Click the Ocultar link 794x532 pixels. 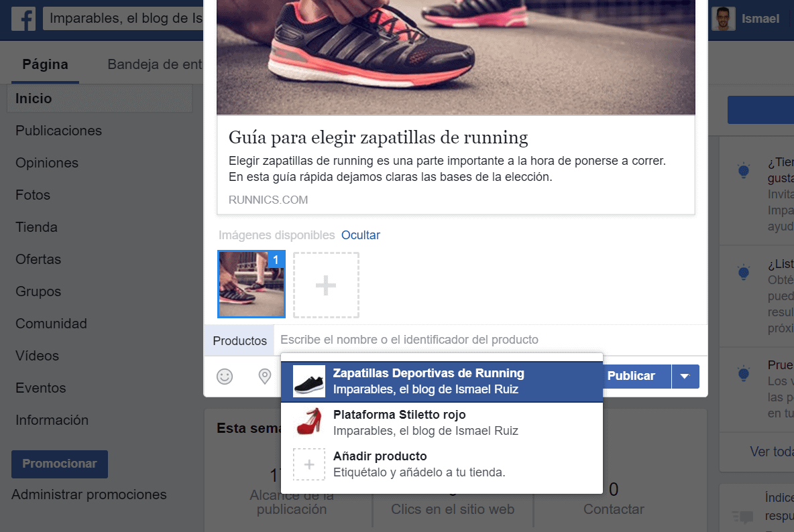pos(361,235)
